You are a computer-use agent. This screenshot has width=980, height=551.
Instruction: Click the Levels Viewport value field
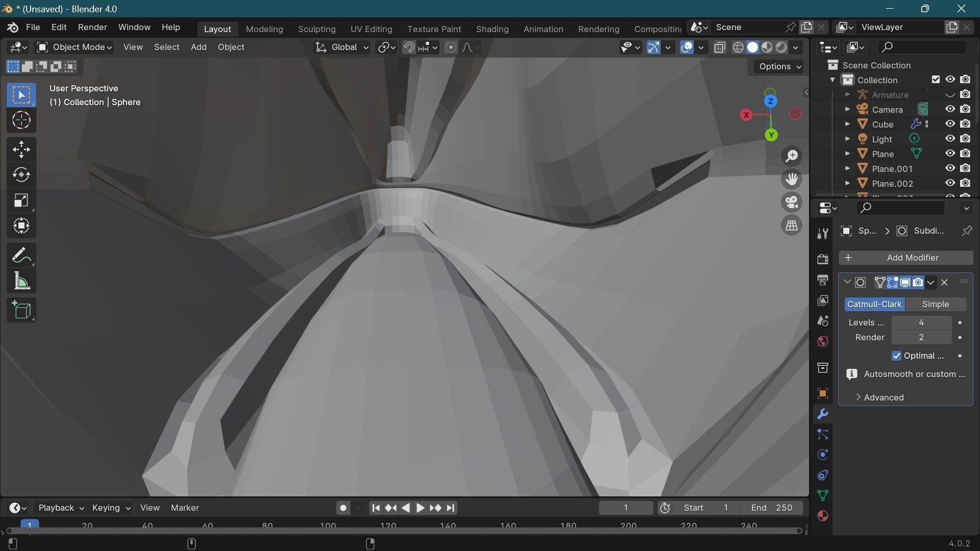(x=921, y=322)
